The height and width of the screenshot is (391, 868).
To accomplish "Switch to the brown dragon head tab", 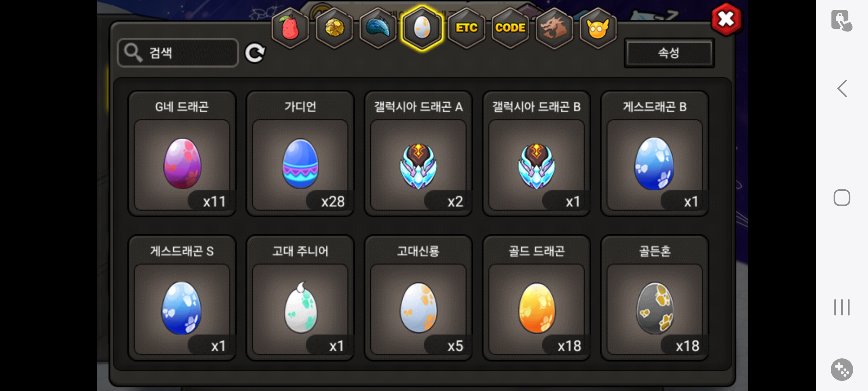I will click(554, 28).
